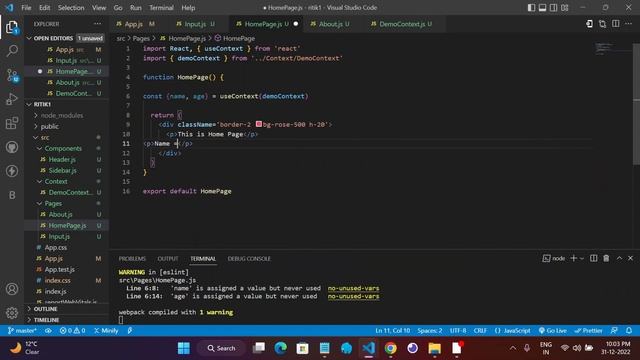This screenshot has height=360, width=640.
Task: Open index.css in file tree
Action: [58, 280]
